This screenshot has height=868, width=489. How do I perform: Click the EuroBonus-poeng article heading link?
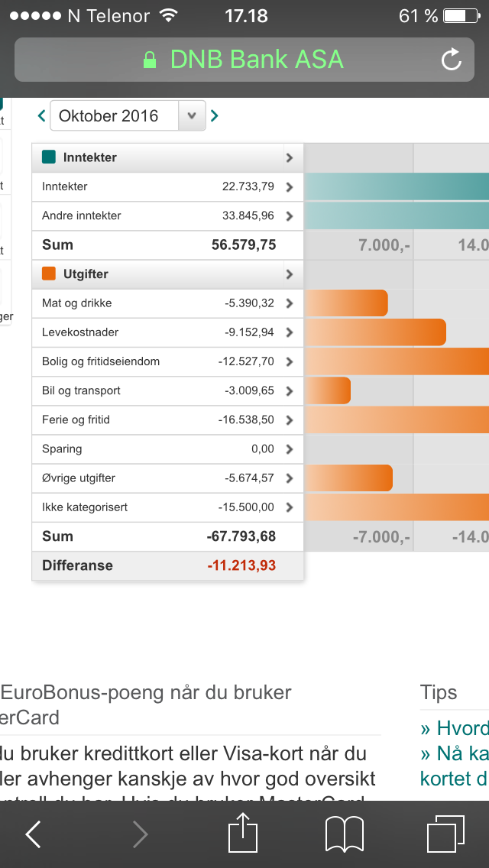[x=146, y=704]
